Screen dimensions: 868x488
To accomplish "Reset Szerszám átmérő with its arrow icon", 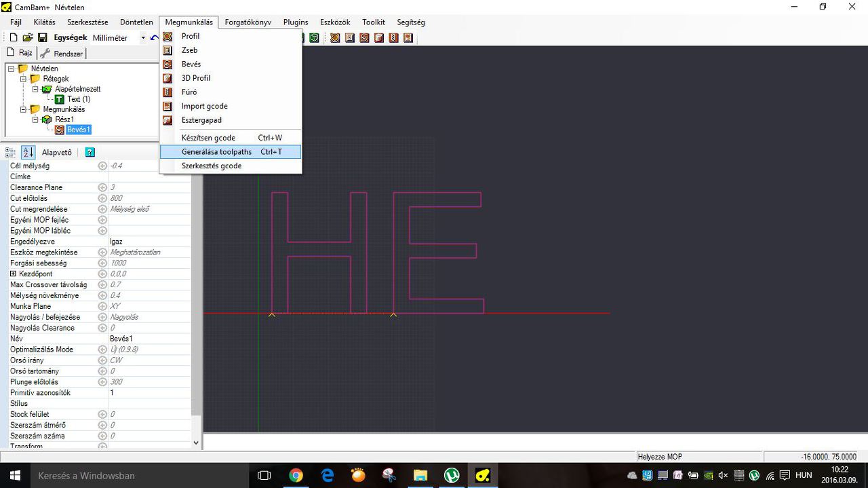I will [102, 425].
